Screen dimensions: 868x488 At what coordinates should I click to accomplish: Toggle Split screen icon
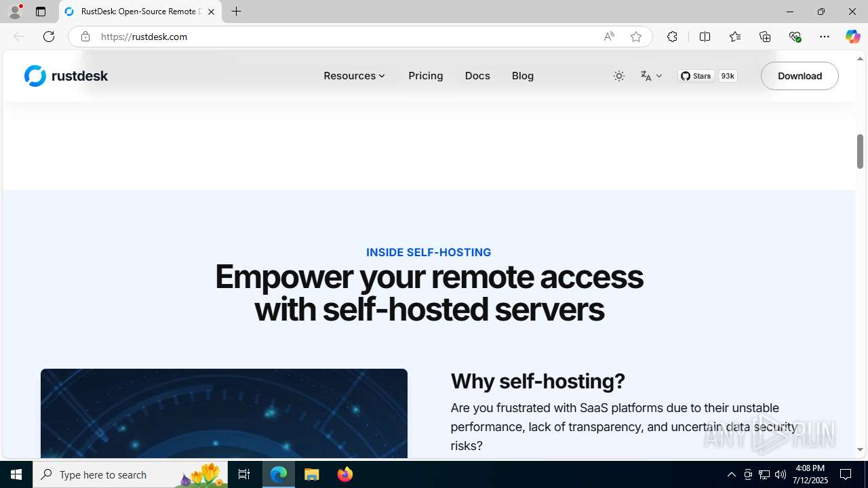[x=705, y=37]
